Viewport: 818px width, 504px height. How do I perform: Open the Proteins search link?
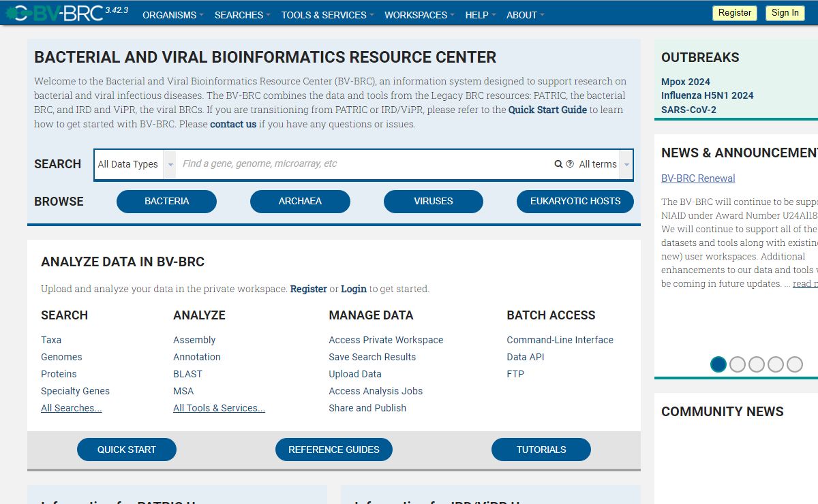point(59,374)
